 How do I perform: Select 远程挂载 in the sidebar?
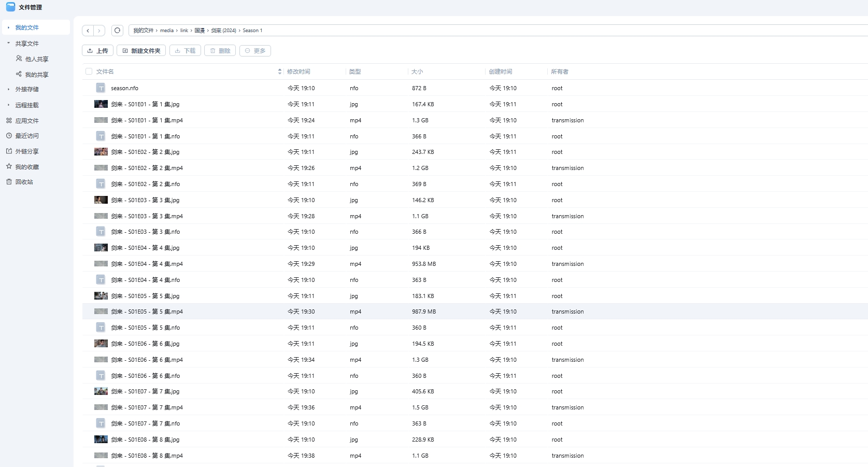tap(27, 105)
